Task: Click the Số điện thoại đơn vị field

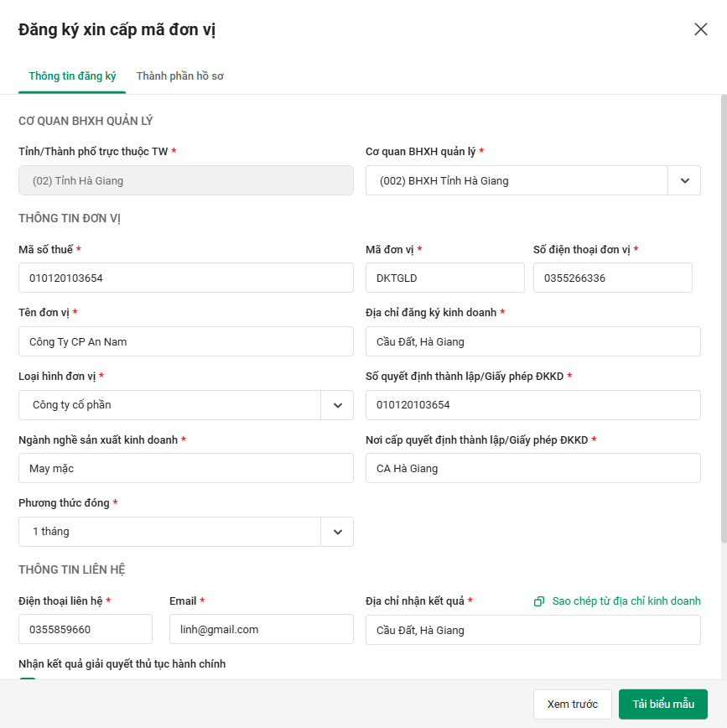Action: [x=613, y=278]
